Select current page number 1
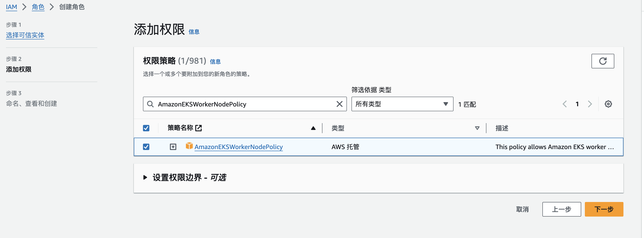 click(577, 104)
